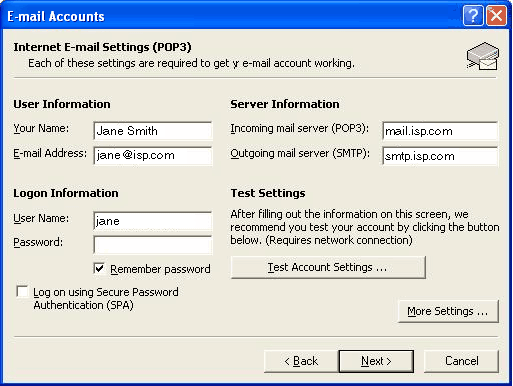Click the Logon Information section heading
The image size is (513, 386).
[66, 193]
